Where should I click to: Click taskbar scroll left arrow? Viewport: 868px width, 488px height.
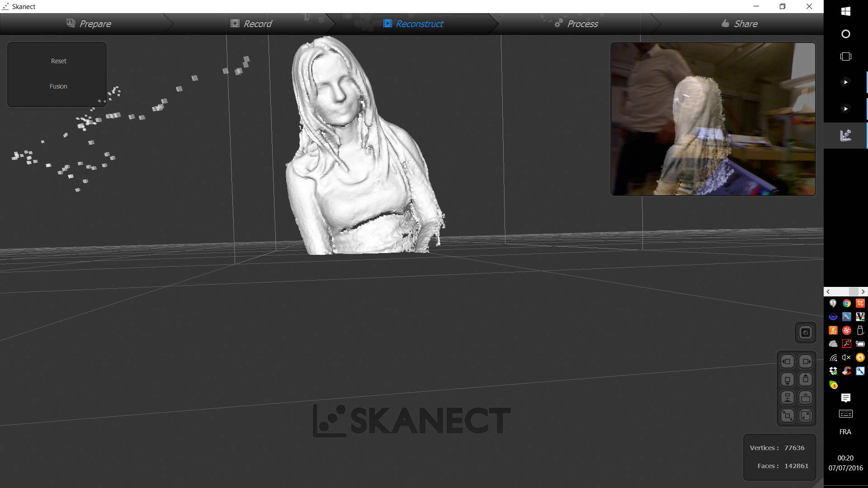pyautogui.click(x=828, y=292)
